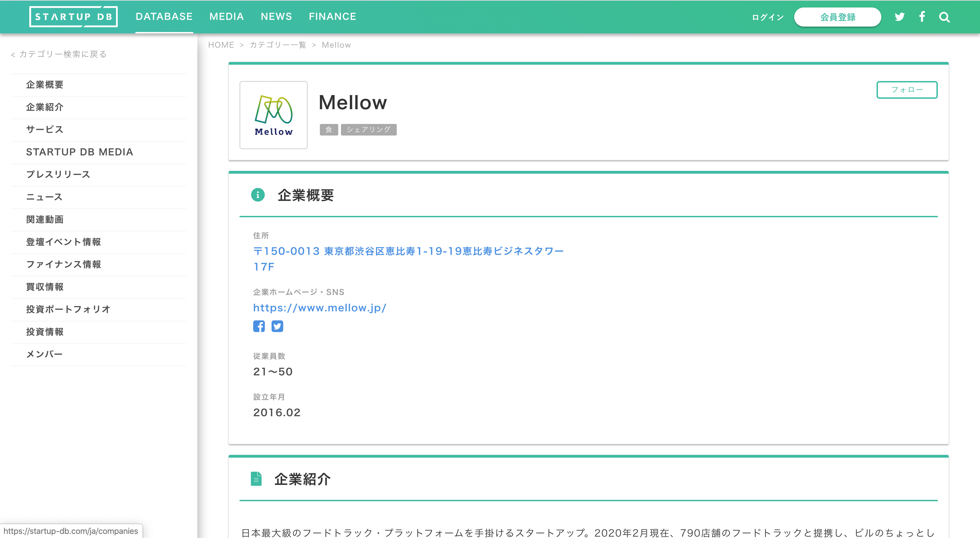Screen dimensions: 980x538
Task: Go to HOME via breadcrumb
Action: click(221, 45)
